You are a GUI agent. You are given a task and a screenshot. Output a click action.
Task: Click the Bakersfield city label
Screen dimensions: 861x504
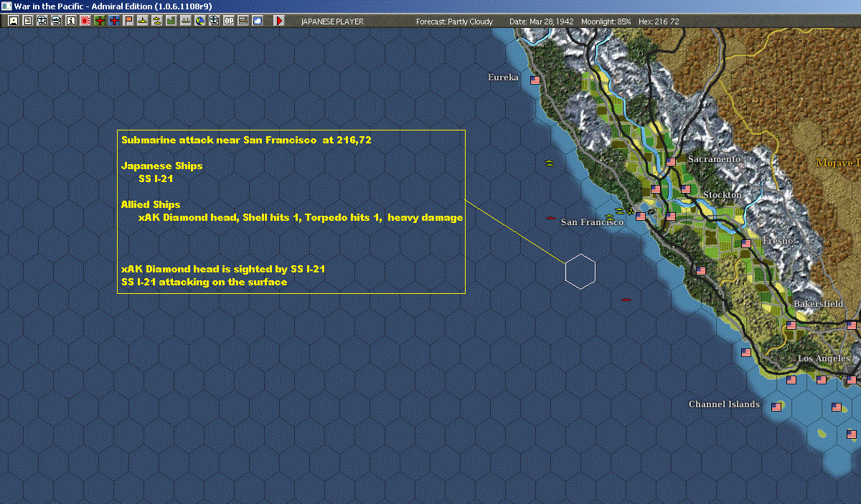tap(819, 304)
